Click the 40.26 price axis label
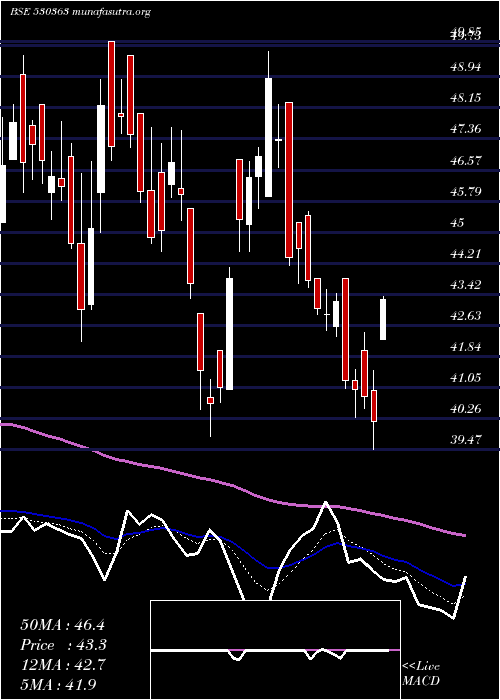This screenshot has width=500, height=700. (x=465, y=409)
